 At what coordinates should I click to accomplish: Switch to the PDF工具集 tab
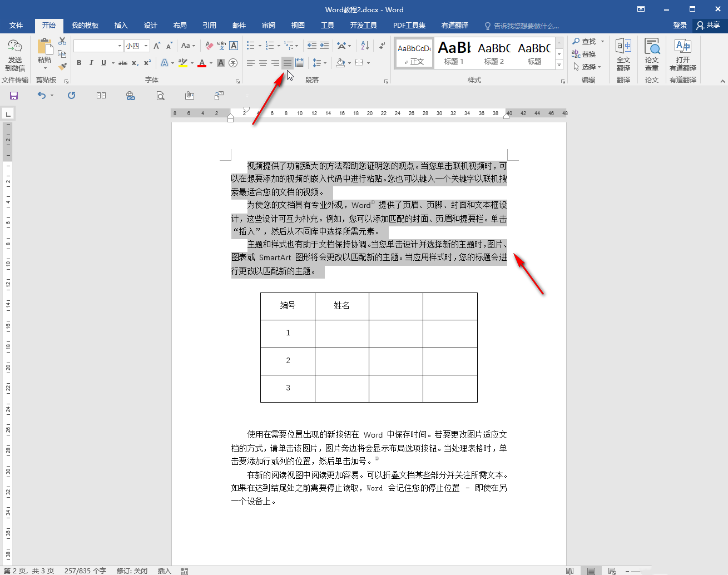click(409, 26)
